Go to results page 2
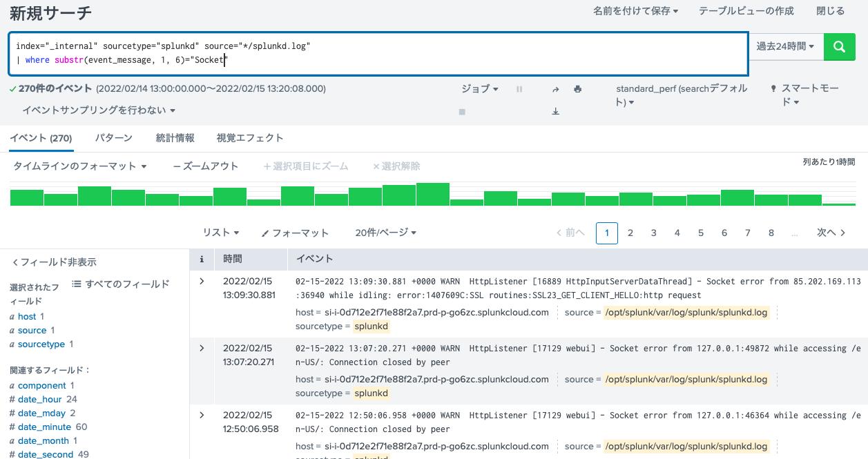Screen dimensions: 868x459 point(630,233)
